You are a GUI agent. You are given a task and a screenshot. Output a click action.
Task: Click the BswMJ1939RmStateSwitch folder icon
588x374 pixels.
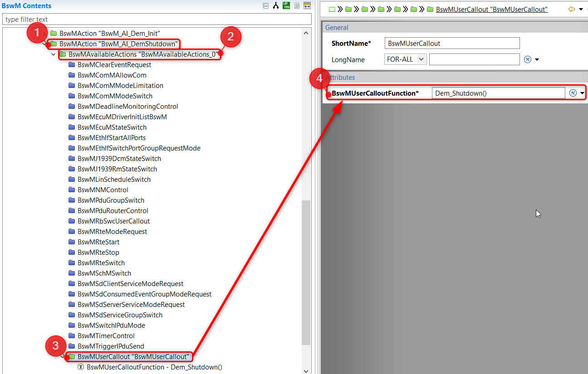click(x=72, y=169)
